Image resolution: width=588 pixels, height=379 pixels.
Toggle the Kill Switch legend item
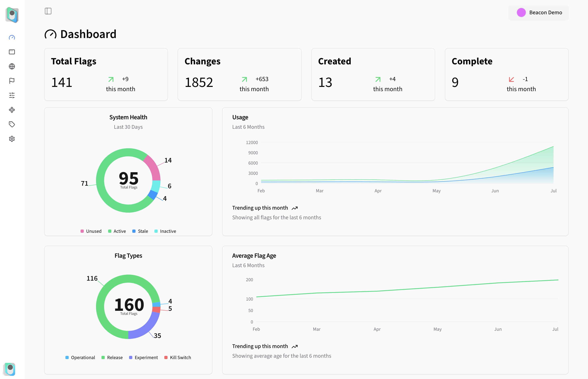pos(178,357)
